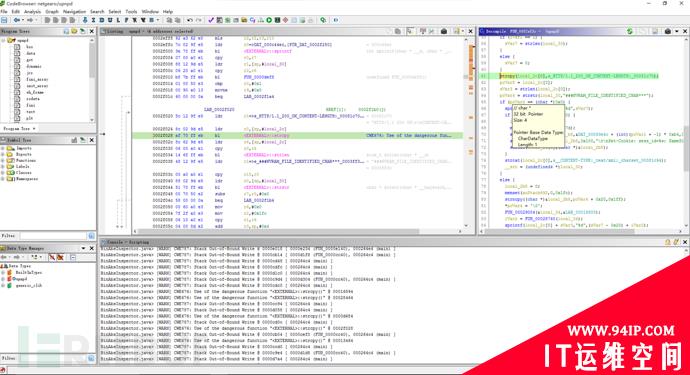The width and height of the screenshot is (690, 375).
Task: Jump to next function with F icon
Action: pyautogui.click(x=126, y=20)
